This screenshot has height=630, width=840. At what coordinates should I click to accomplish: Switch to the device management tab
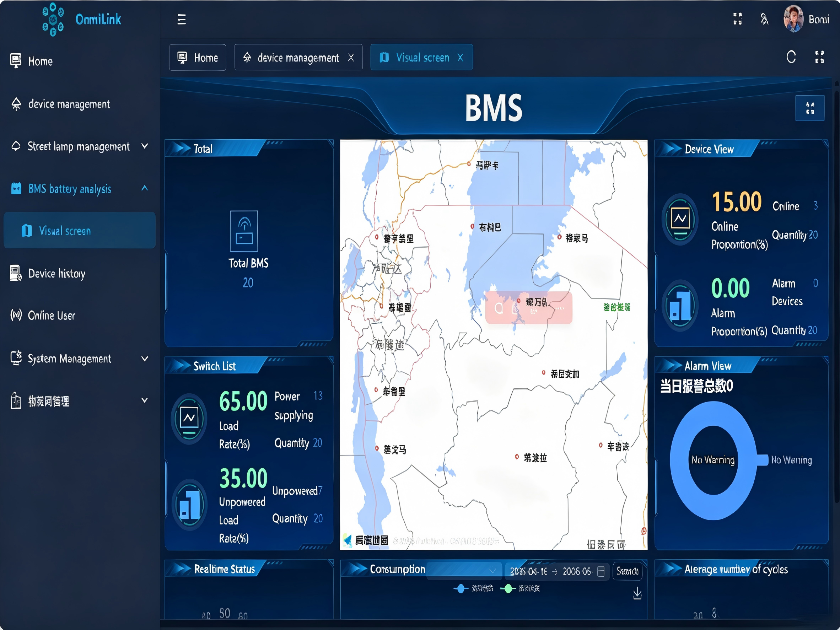pyautogui.click(x=298, y=57)
